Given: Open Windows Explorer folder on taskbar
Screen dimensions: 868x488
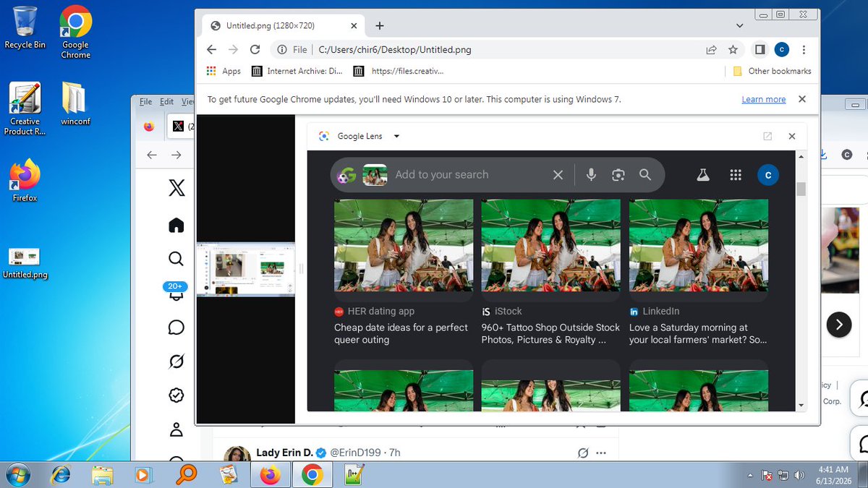Looking at the screenshot, I should 103,475.
